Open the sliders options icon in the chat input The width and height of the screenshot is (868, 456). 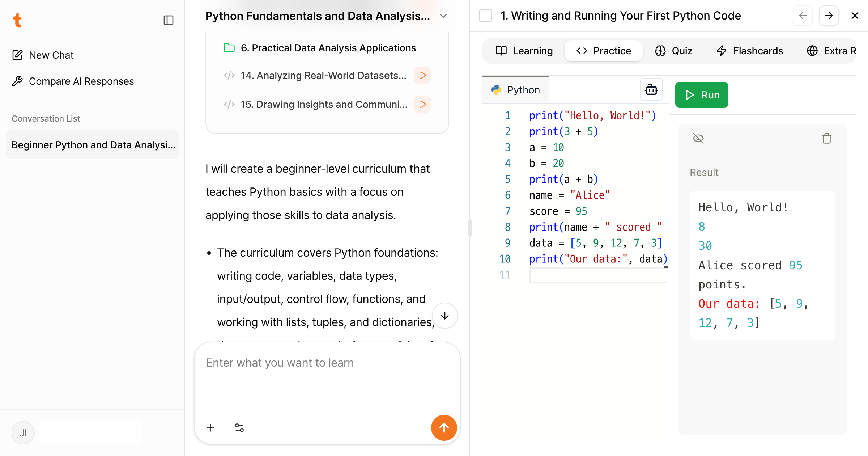pyautogui.click(x=239, y=427)
